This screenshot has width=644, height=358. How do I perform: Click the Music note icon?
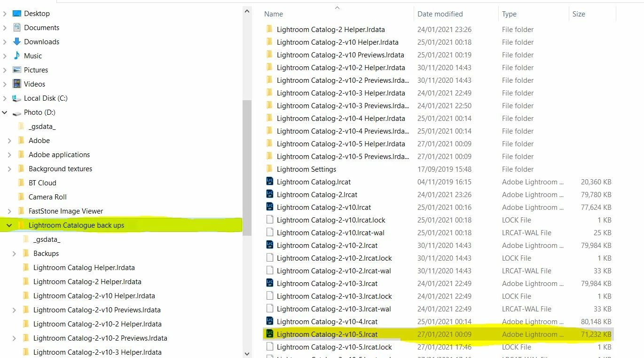(17, 56)
